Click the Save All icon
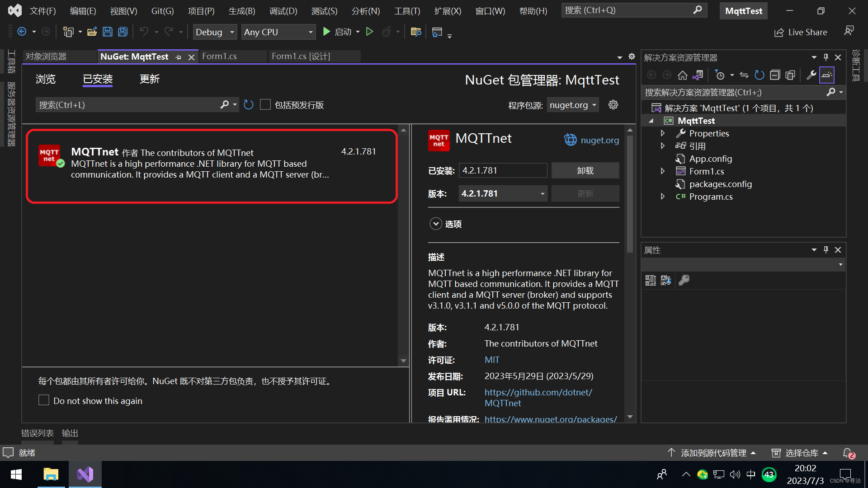 pyautogui.click(x=122, y=32)
